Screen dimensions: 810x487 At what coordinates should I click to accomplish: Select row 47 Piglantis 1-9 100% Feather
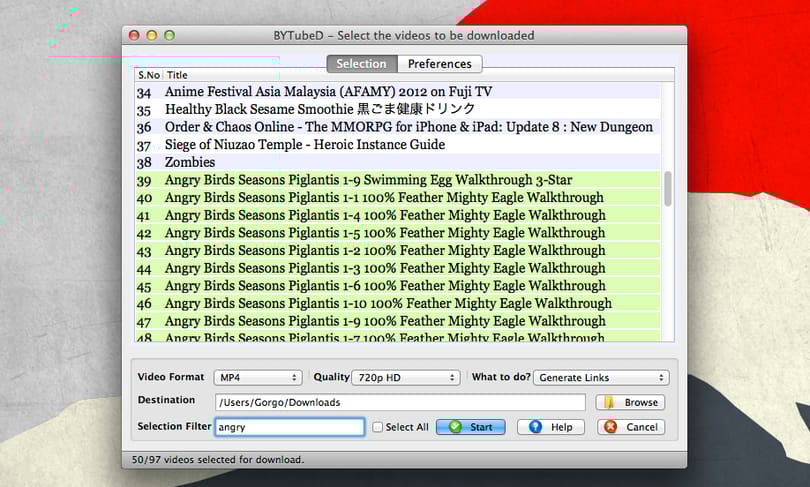[398, 321]
